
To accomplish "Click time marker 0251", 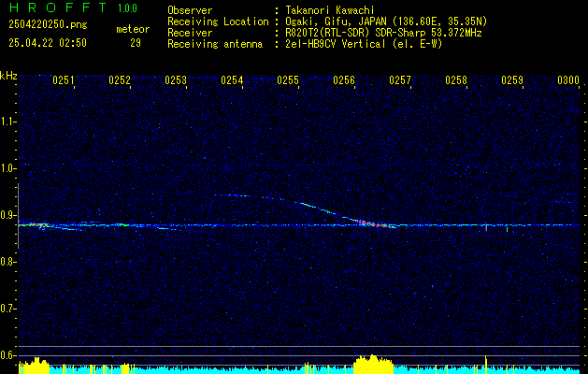I will [x=64, y=80].
